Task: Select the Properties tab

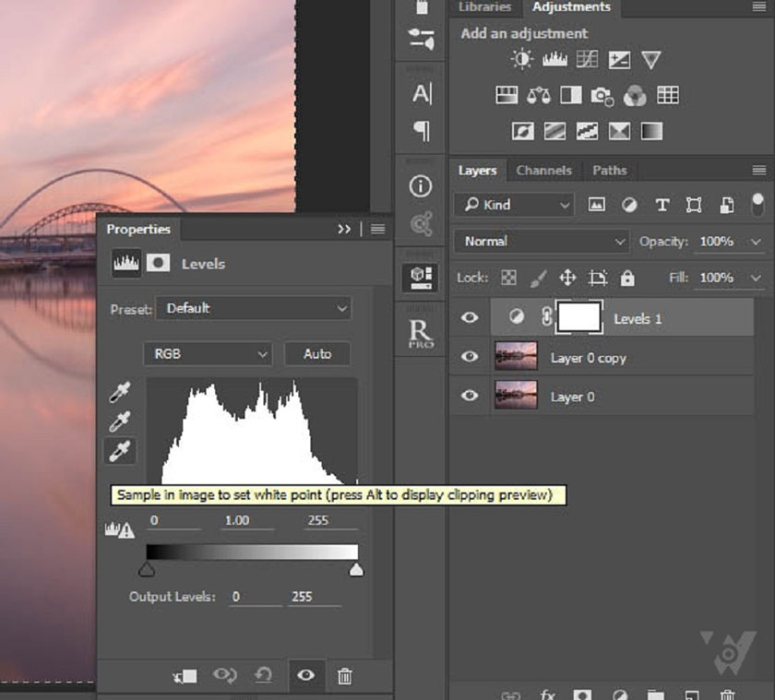Action: tap(138, 230)
